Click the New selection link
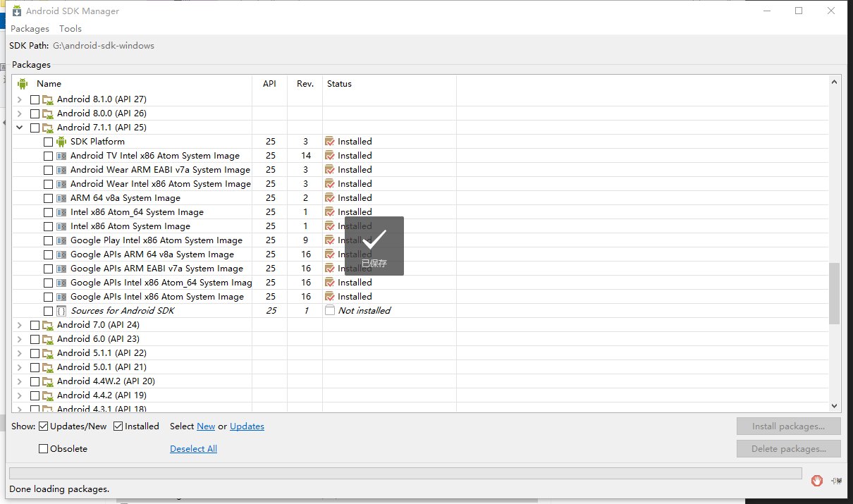The image size is (853, 504). pyautogui.click(x=206, y=426)
